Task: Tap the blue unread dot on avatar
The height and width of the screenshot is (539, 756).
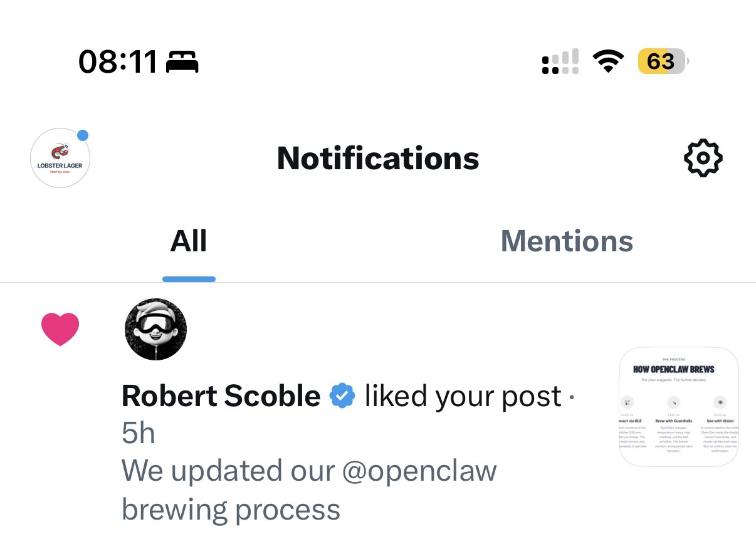Action: tap(82, 135)
